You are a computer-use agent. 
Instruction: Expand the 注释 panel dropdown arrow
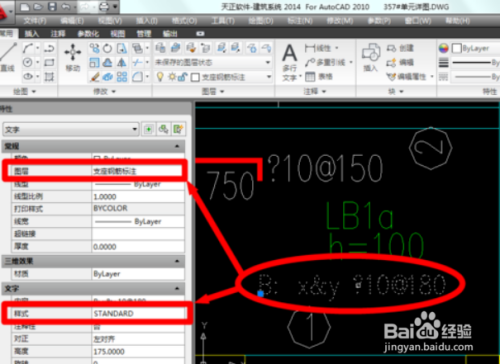pos(324,91)
